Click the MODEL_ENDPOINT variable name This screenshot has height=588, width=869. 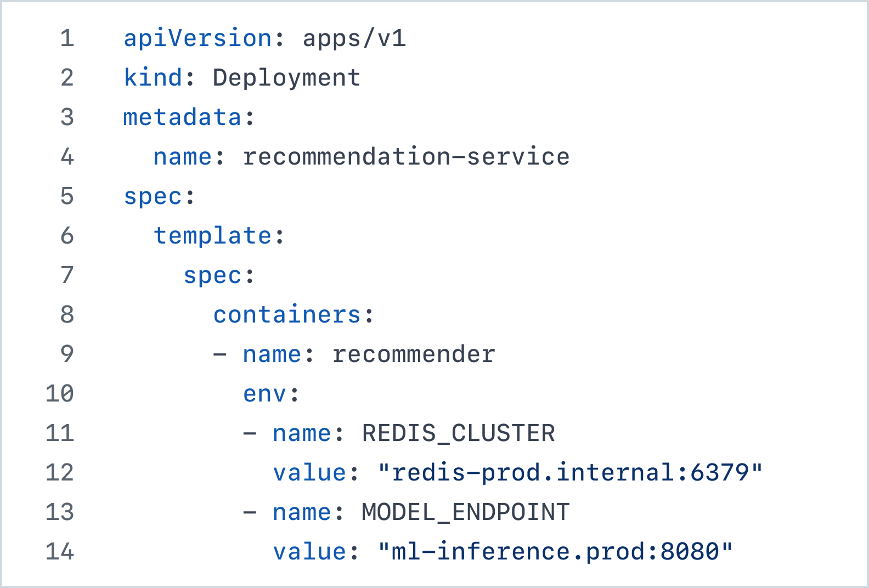pyautogui.click(x=466, y=512)
